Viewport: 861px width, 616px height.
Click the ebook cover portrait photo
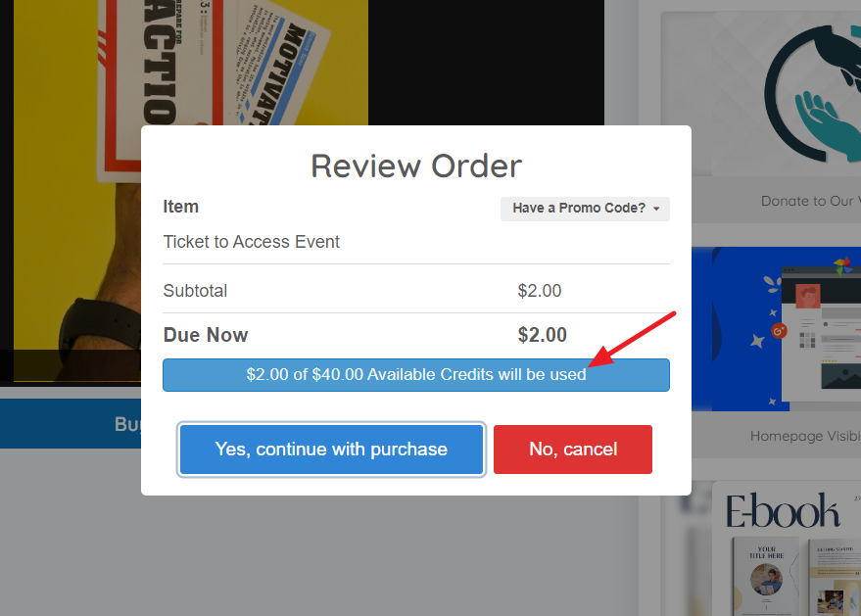pyautogui.click(x=767, y=579)
